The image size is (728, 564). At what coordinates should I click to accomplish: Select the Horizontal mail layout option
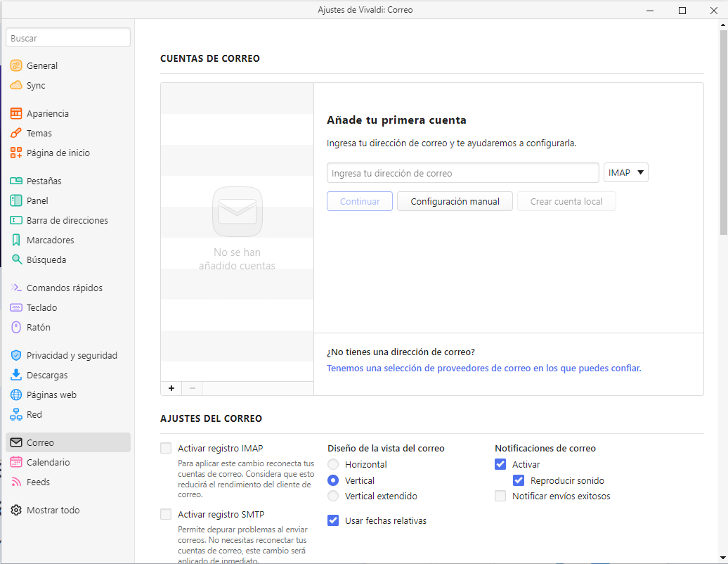coord(333,464)
